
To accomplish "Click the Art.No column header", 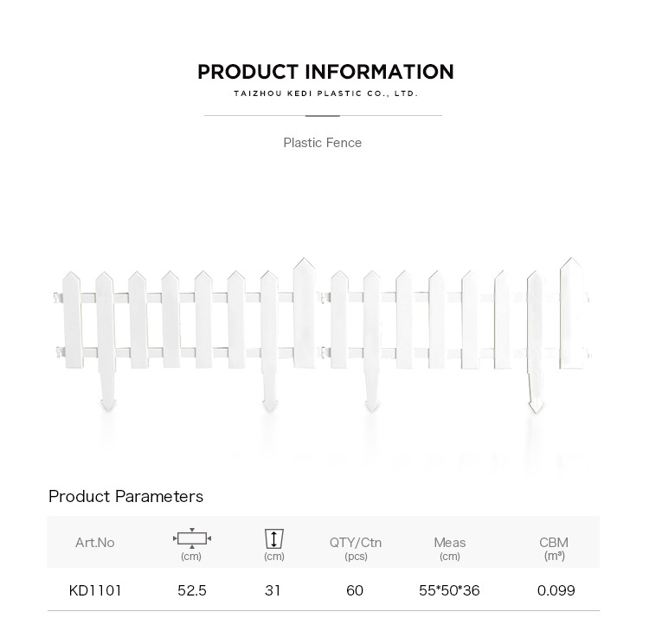I will point(95,542).
